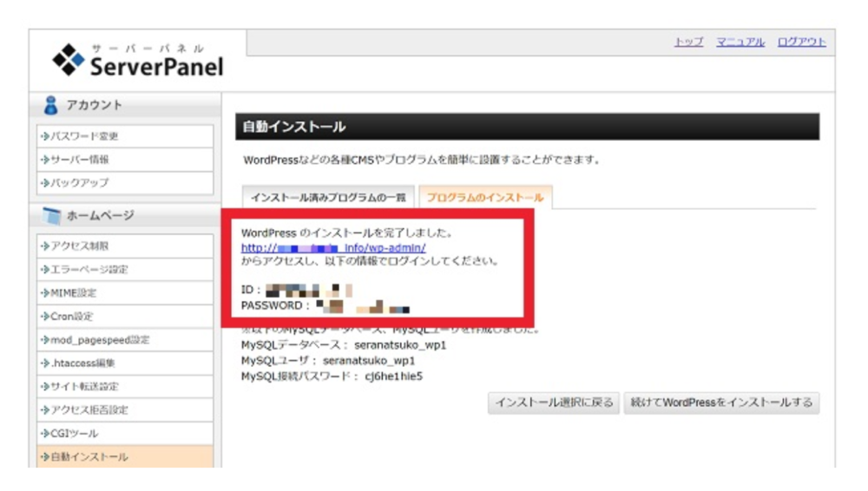Open .htaccess編集 in the sidebar
This screenshot has width=868, height=491.
click(125, 363)
